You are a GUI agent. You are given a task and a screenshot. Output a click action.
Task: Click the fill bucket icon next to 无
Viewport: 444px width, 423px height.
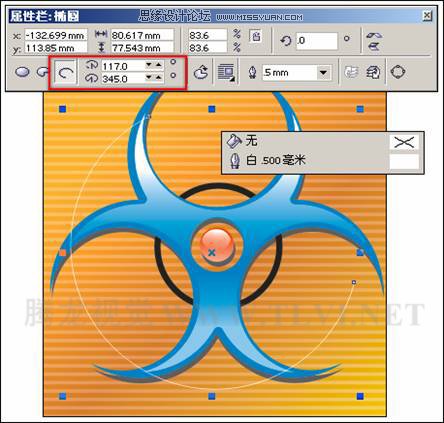point(234,141)
